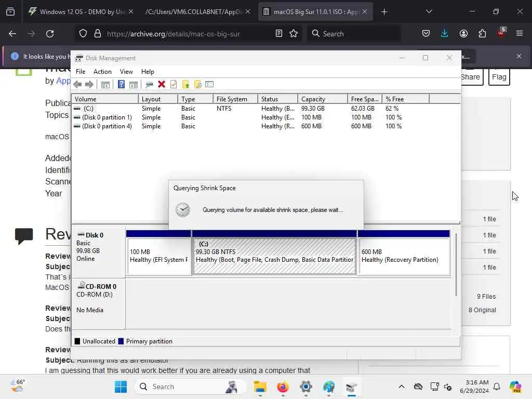The height and width of the screenshot is (399, 532).
Task: Open the Copilot PRE icon in taskbar
Action: [x=515, y=387]
